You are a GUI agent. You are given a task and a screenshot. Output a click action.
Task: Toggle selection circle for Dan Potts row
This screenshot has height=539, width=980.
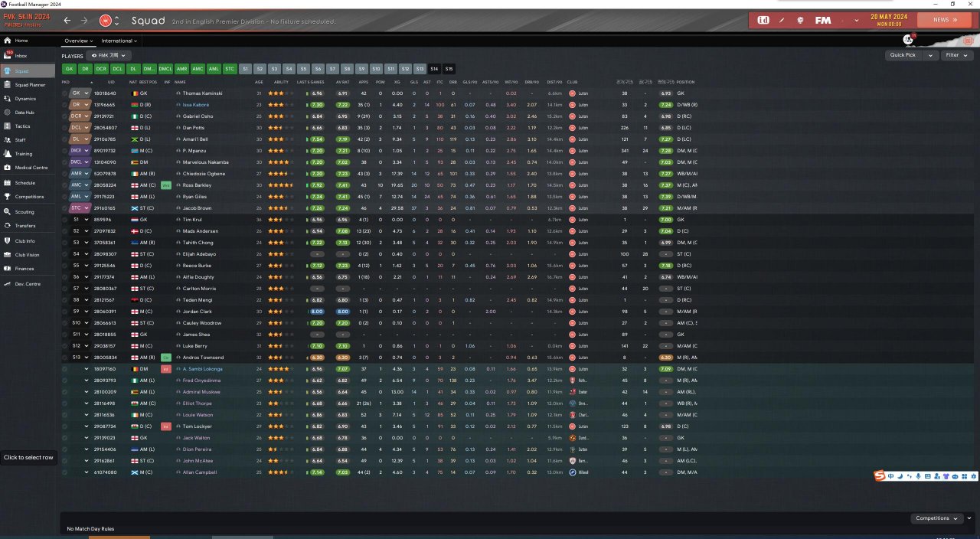[65, 128]
